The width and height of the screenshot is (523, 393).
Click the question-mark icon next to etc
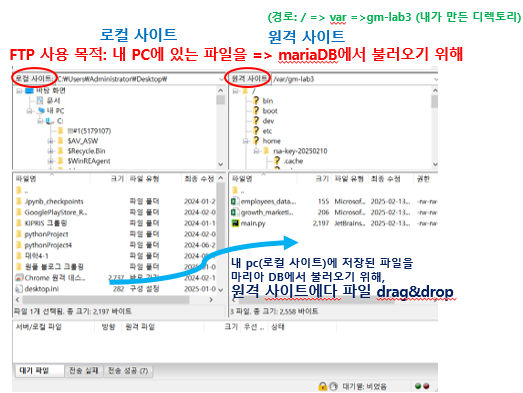pyautogui.click(x=256, y=130)
